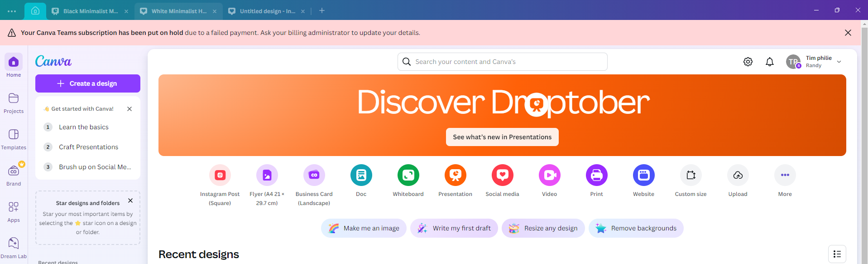The image size is (868, 264).
Task: Click the Upload icon
Action: (x=738, y=175)
